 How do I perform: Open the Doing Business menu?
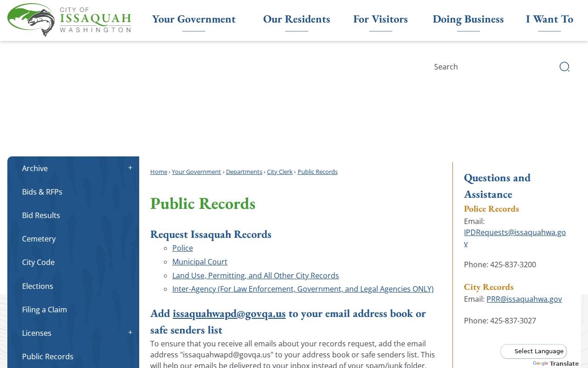pyautogui.click(x=468, y=19)
